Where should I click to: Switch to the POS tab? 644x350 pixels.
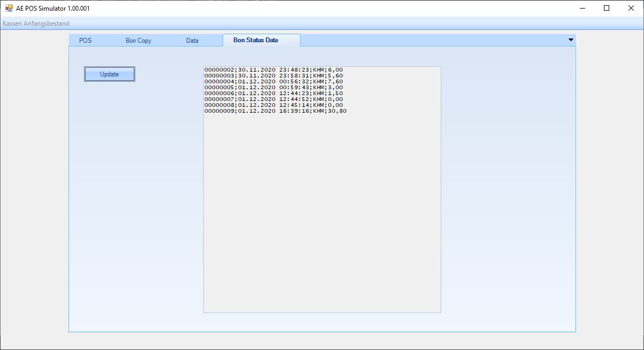point(85,41)
